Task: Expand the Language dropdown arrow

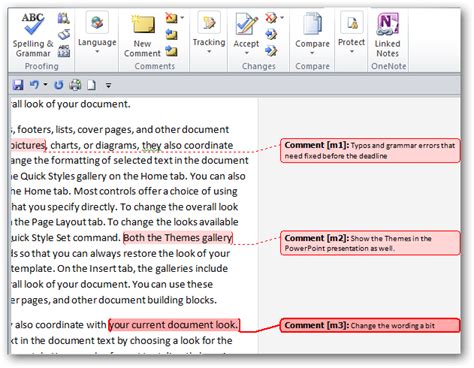Action: click(97, 52)
